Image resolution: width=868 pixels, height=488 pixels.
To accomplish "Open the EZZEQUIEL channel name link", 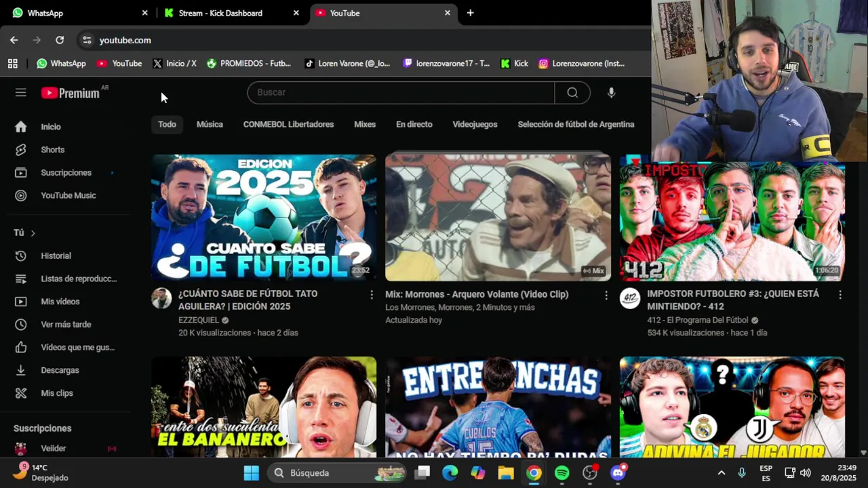I will coord(199,320).
